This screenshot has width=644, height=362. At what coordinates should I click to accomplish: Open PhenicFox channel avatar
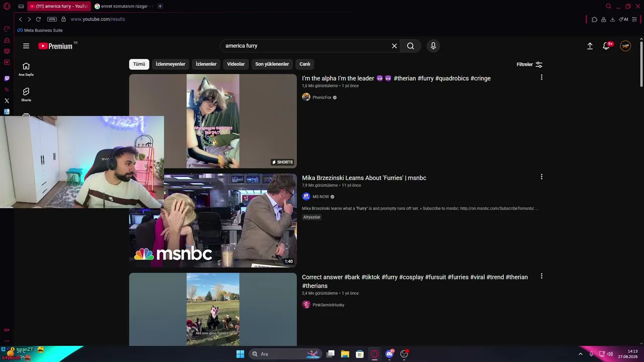click(306, 97)
